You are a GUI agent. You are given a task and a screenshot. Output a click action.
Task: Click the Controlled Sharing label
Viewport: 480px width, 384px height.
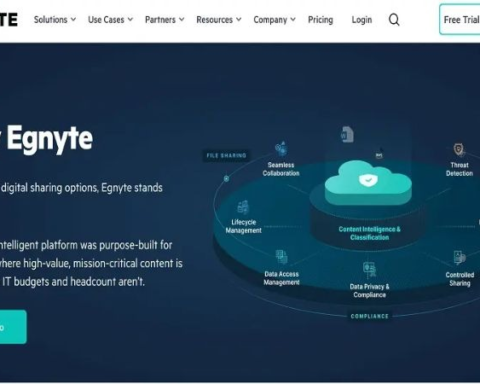pyautogui.click(x=460, y=279)
